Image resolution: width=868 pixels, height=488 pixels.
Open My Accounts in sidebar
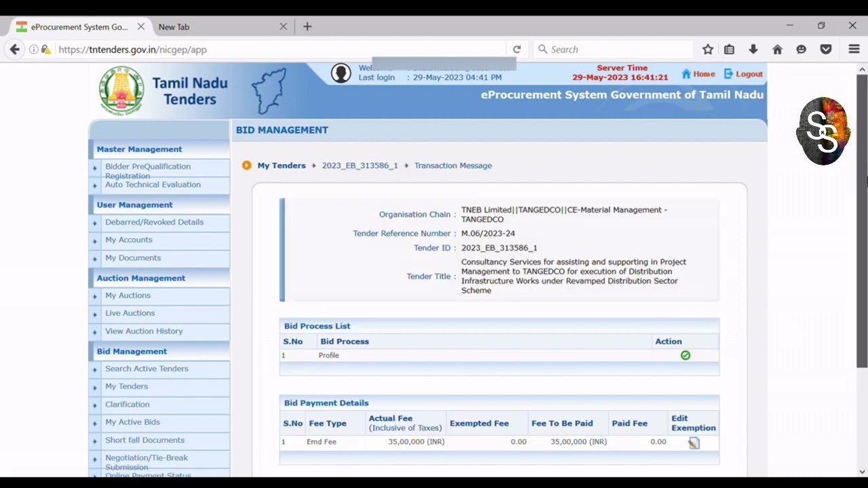(x=129, y=240)
